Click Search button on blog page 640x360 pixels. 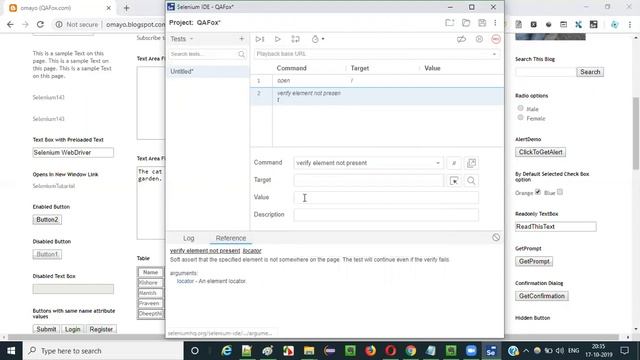[x=590, y=72]
